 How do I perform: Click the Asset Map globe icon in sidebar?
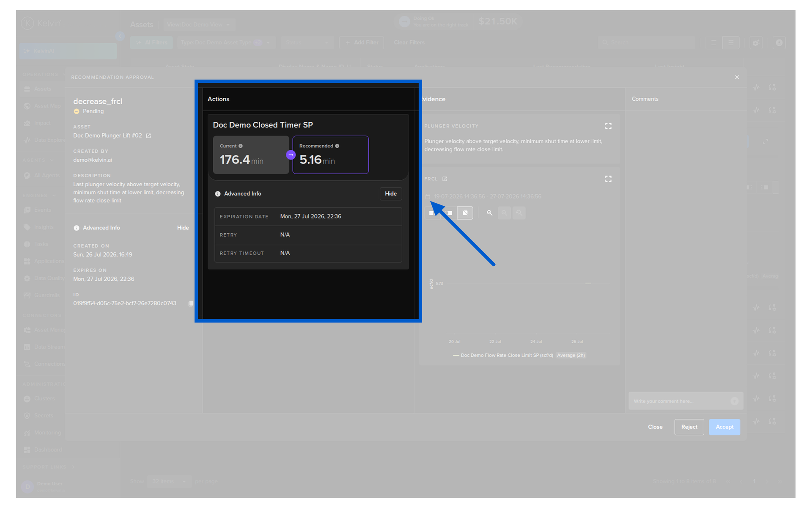pyautogui.click(x=27, y=106)
